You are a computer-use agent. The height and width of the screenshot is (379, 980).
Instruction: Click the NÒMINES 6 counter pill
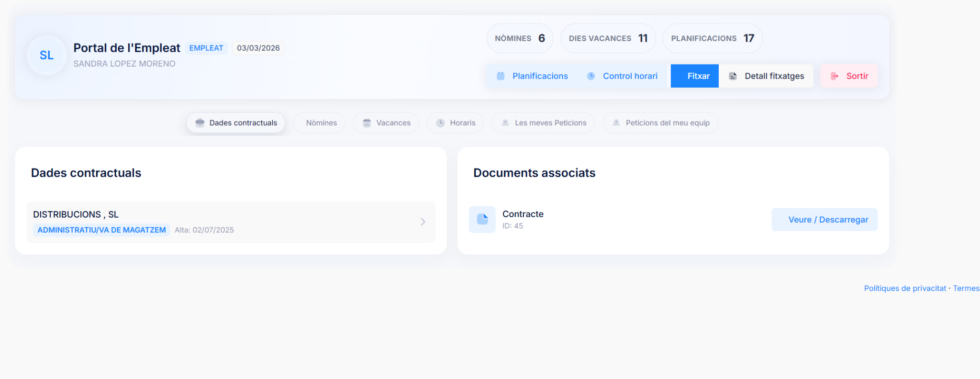coord(520,38)
